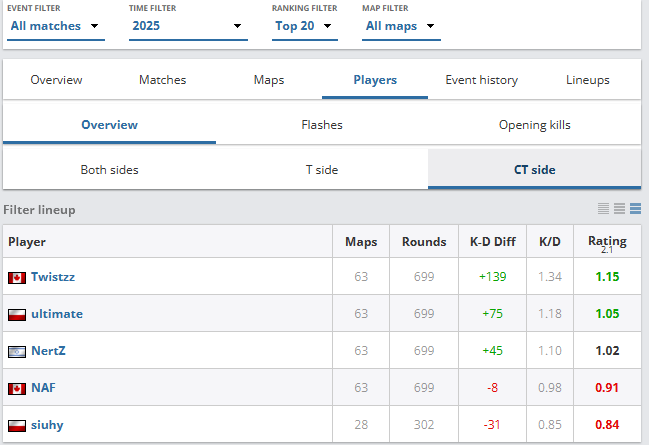Screen dimensions: 649x445
Task: Click NertZ's rating value 1.02
Action: click(x=607, y=351)
